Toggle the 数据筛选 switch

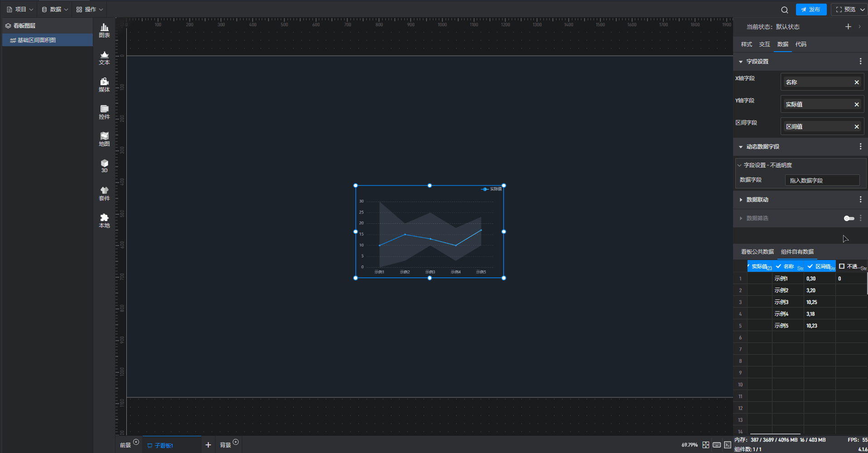click(x=849, y=218)
